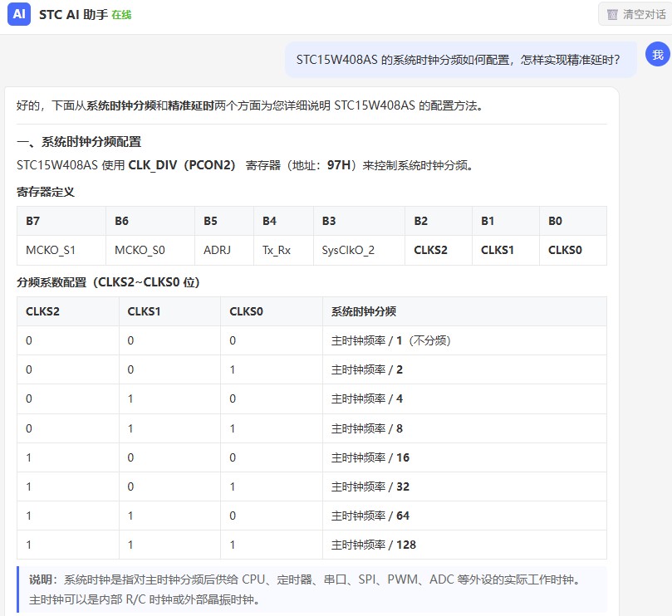Click the CLKS2 cell in register table
The height and width of the screenshot is (616, 672).
click(x=439, y=250)
